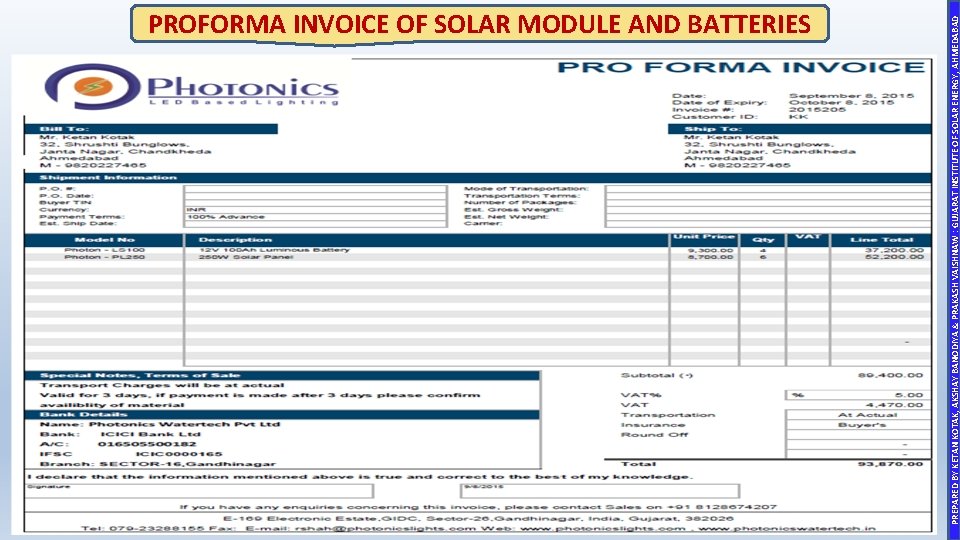Select model Photon - PL250
This screenshot has width=960, height=540.
[x=104, y=257]
